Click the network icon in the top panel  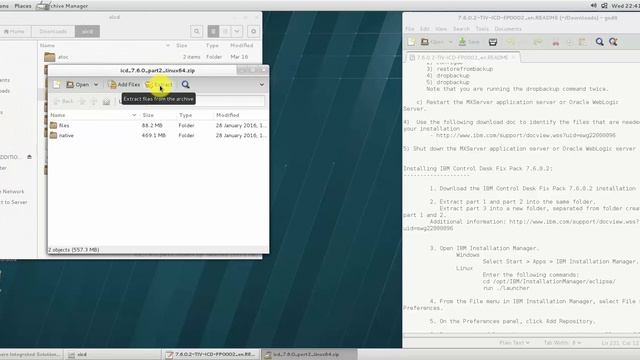(x=604, y=6)
